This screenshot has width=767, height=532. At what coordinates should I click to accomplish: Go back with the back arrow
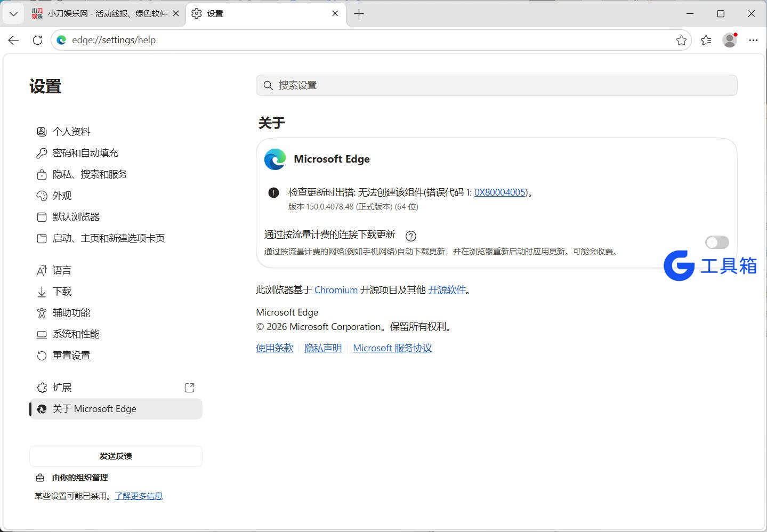coord(14,40)
